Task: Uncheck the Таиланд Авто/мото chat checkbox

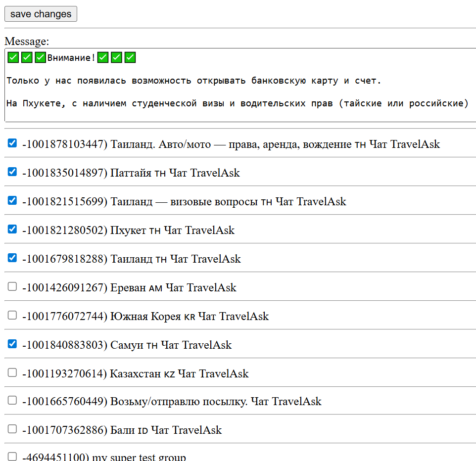Action: tap(12, 143)
